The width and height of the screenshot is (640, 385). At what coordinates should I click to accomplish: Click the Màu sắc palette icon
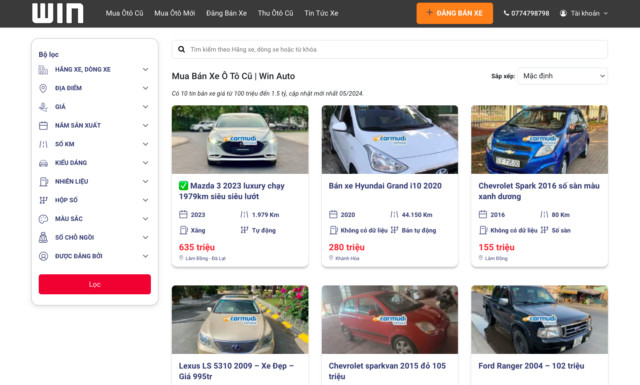(43, 219)
